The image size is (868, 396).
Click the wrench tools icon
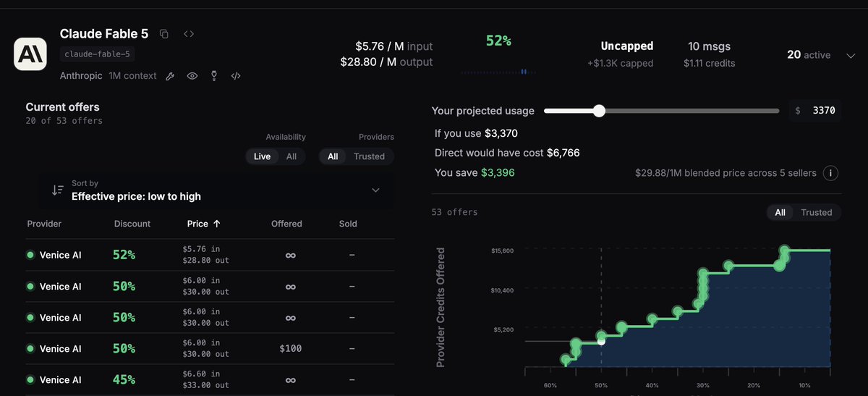[171, 76]
